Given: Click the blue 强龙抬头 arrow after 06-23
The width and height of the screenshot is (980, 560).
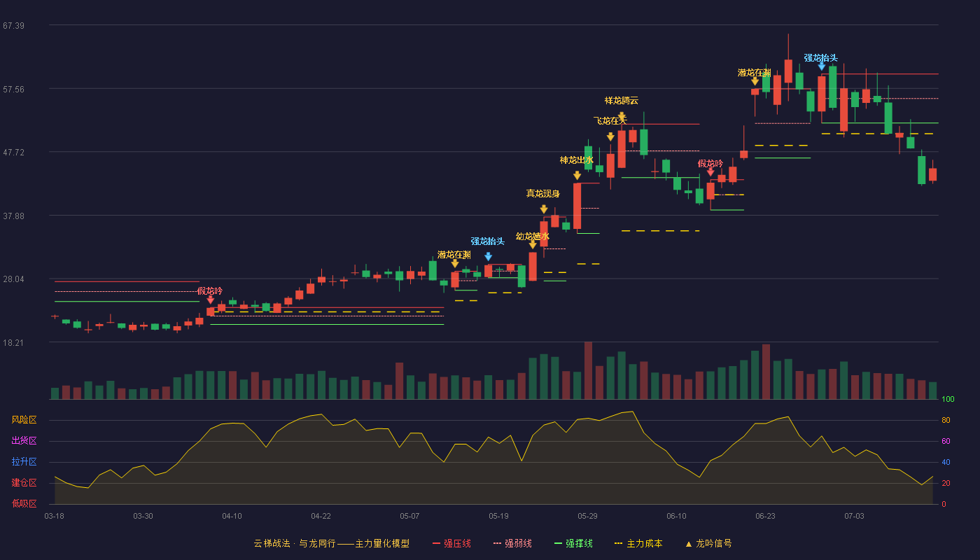Looking at the screenshot, I should click(x=821, y=66).
